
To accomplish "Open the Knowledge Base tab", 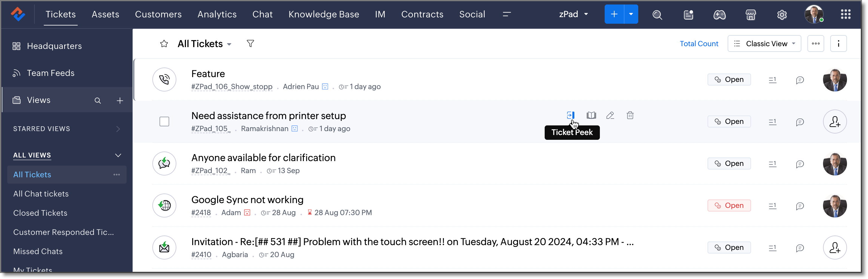I will (x=324, y=14).
